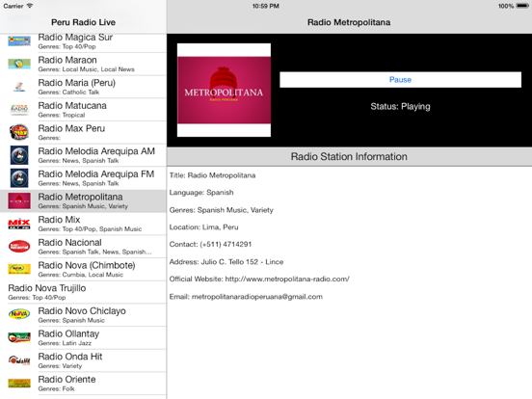Click the battery icon in status bar
Screen dimensions: 532x399
pyautogui.click(x=522, y=6)
